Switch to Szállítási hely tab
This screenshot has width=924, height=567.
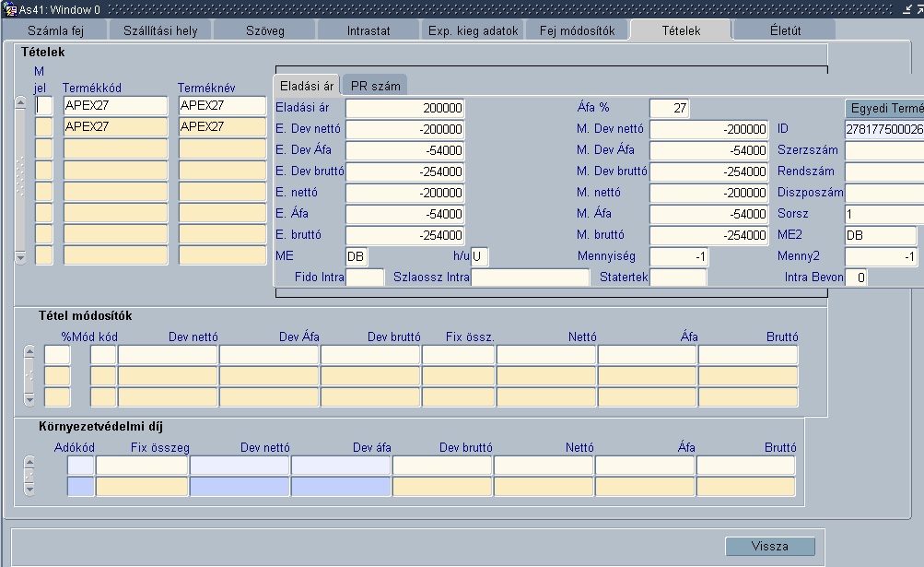[160, 30]
